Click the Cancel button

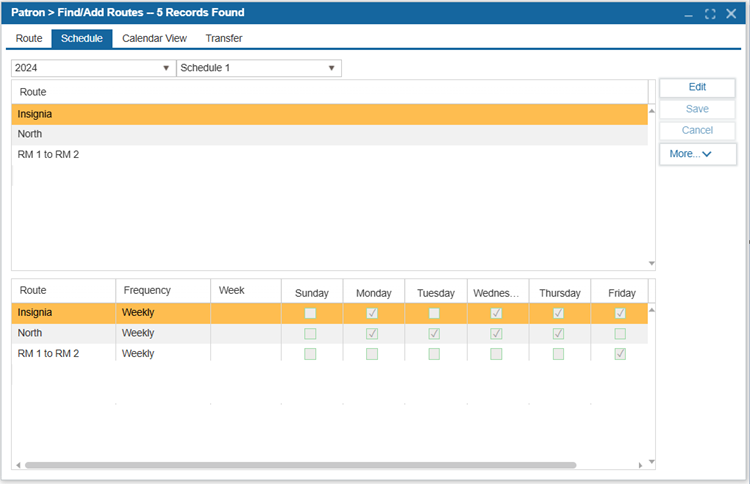click(697, 131)
